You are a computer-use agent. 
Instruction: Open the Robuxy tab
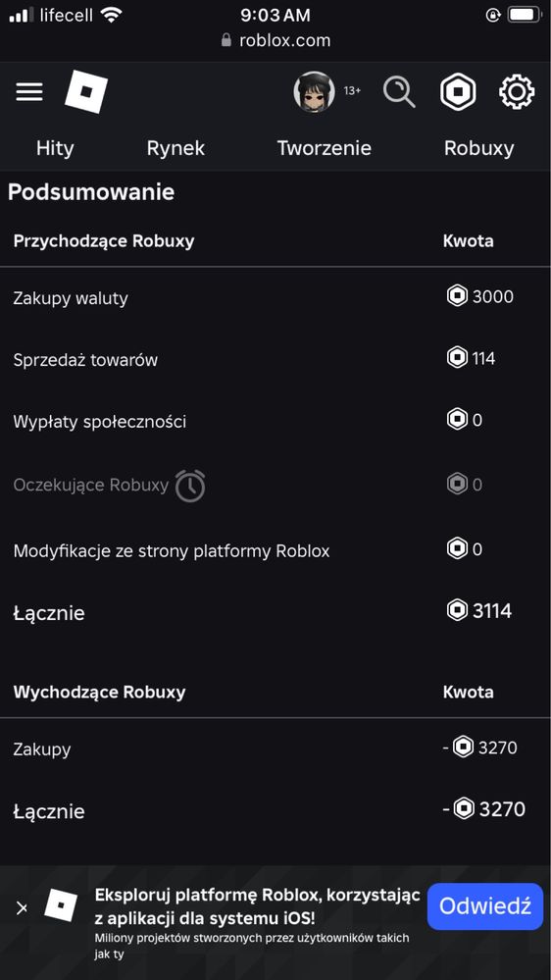point(479,148)
